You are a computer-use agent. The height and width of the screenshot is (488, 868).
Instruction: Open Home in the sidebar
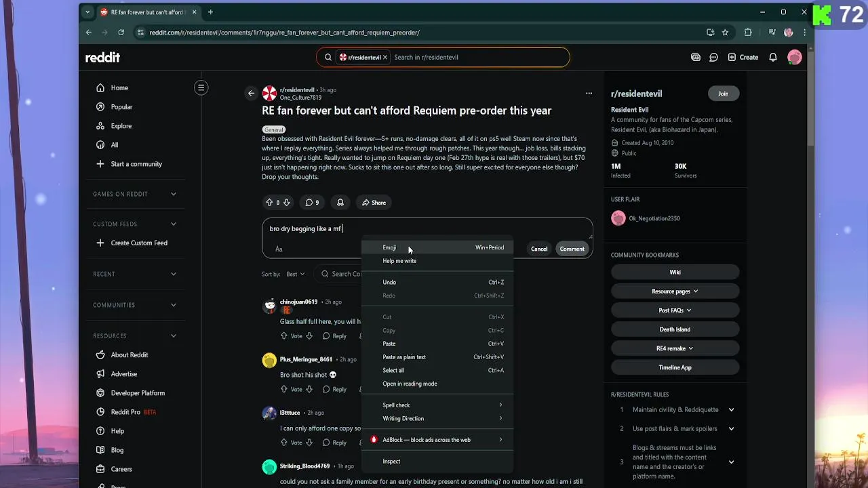[119, 87]
